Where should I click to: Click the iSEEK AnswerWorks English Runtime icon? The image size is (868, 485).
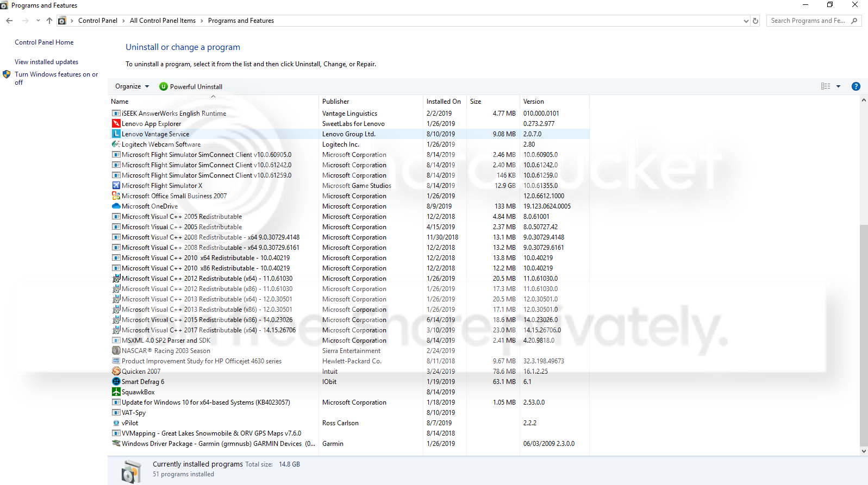coord(116,114)
